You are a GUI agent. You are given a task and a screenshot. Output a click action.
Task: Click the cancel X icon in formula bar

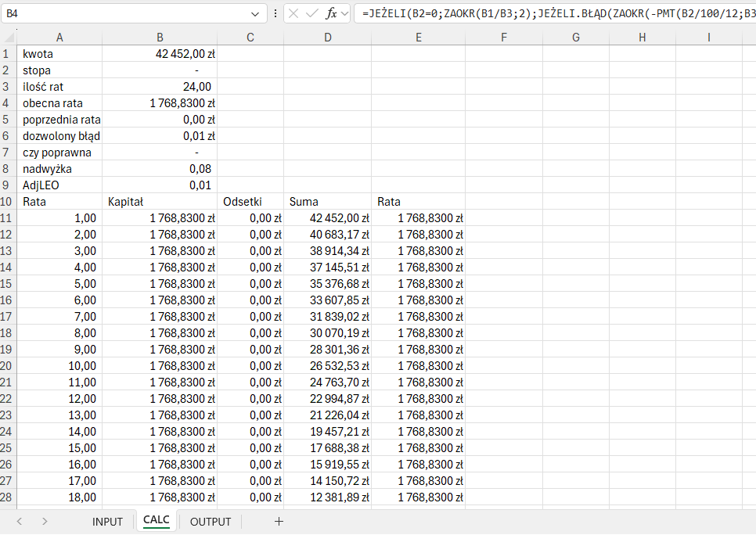click(293, 13)
